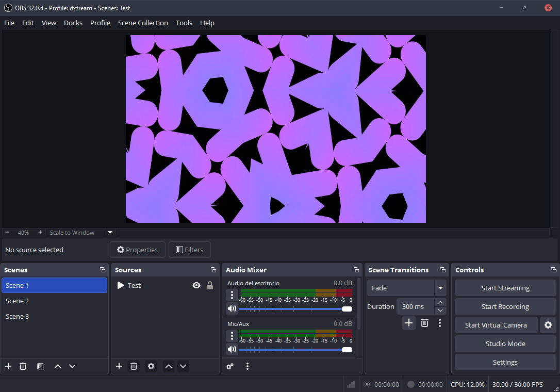Toggle lock on the Test source
Viewport: 560px width, 392px height.
[210, 285]
